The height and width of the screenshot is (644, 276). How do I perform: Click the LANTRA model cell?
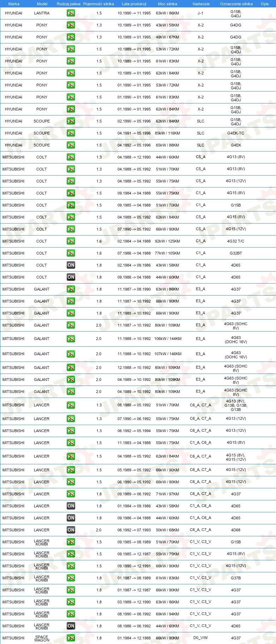(x=42, y=13)
